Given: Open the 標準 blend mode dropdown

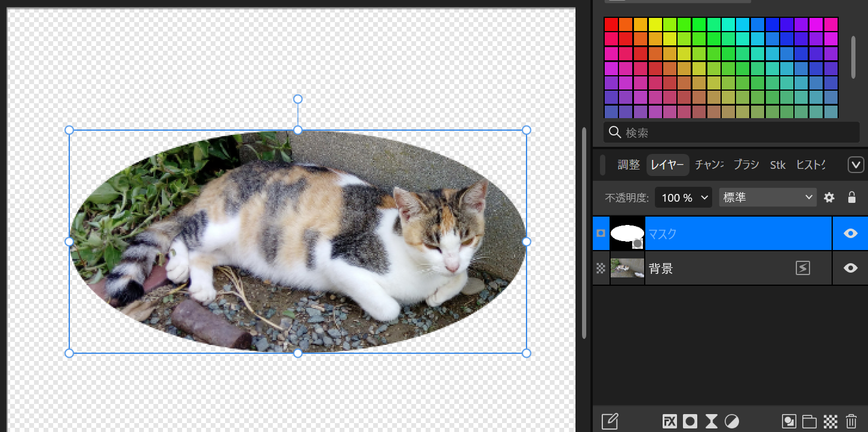Looking at the screenshot, I should (768, 198).
